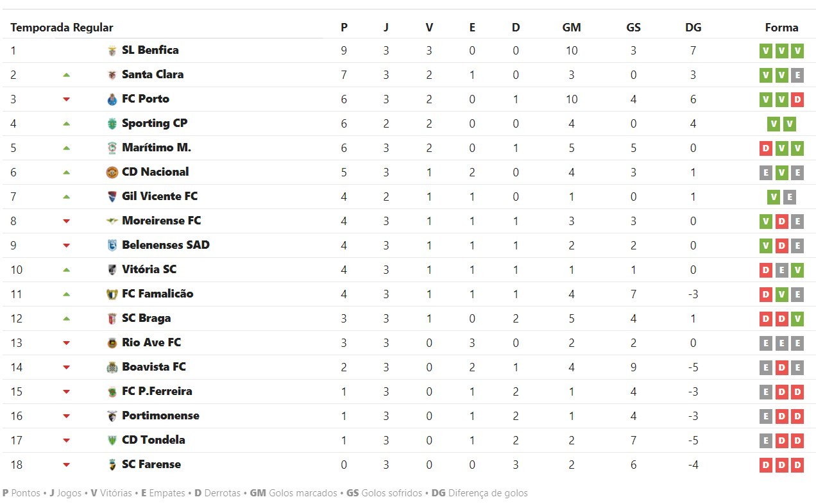Click the green up arrow beside Santa Clara
This screenshot has height=504, width=816.
[x=66, y=75]
